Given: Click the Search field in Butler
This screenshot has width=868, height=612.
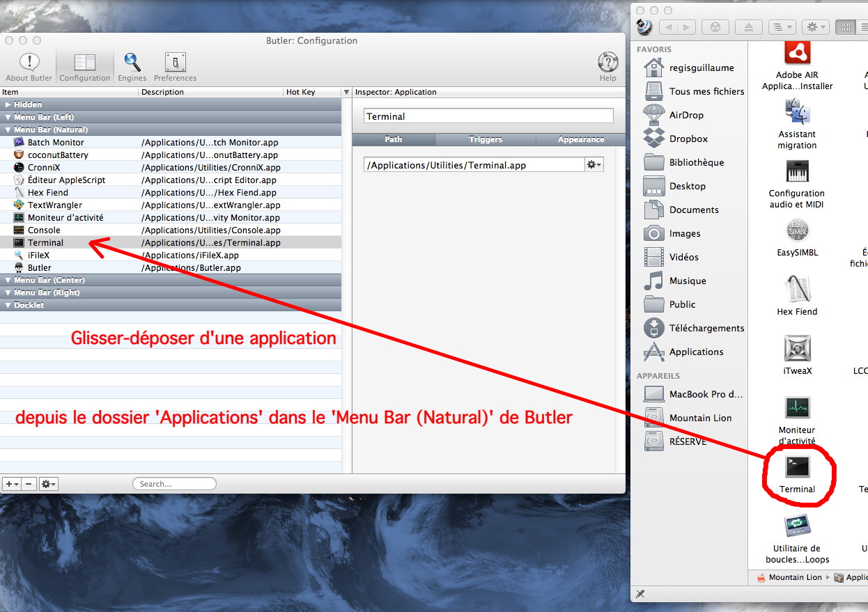Looking at the screenshot, I should pyautogui.click(x=174, y=484).
